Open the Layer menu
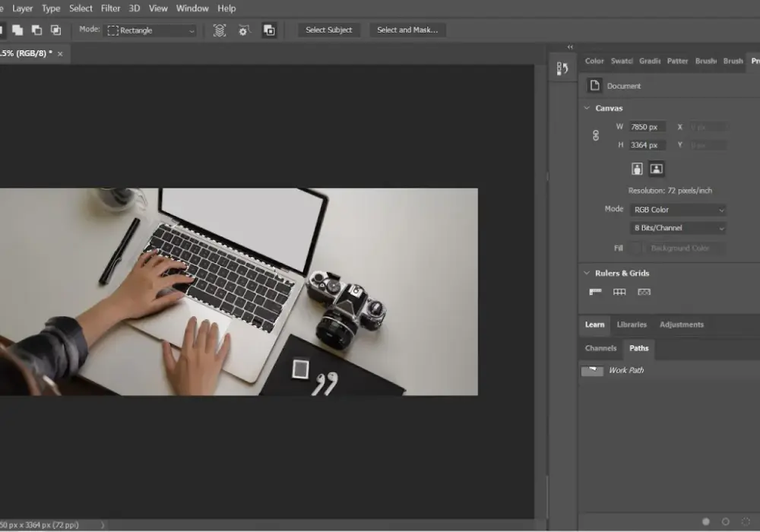Viewport: 760px width, 532px height. (x=22, y=8)
